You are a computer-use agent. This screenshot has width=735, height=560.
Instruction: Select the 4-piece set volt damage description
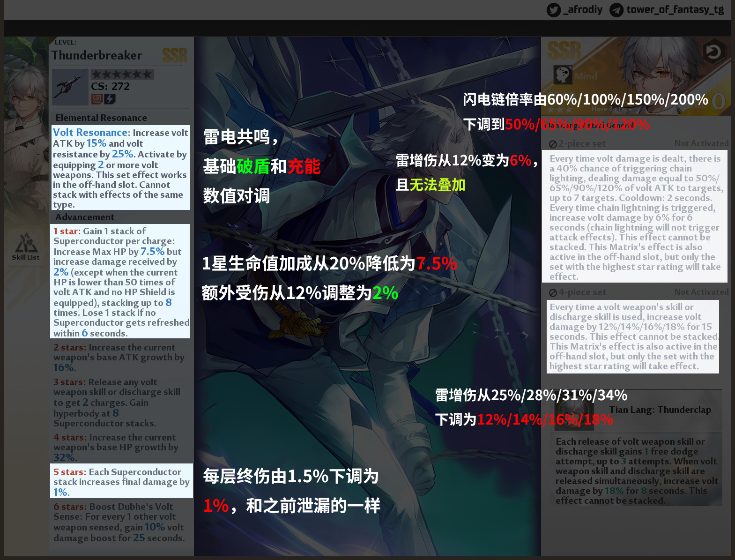coord(633,336)
